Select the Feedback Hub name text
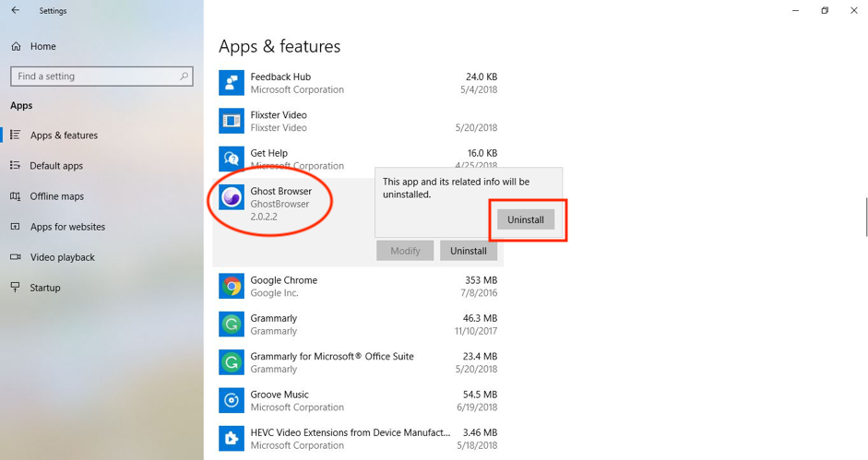868x460 pixels. (x=280, y=77)
